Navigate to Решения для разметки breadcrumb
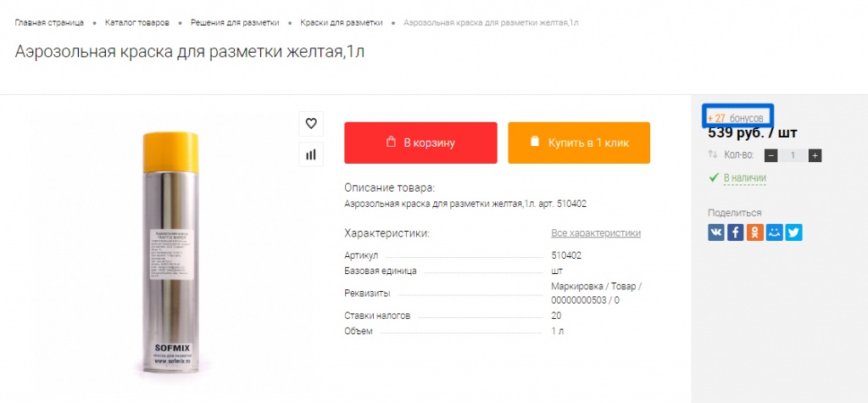This screenshot has width=868, height=403. [x=235, y=23]
